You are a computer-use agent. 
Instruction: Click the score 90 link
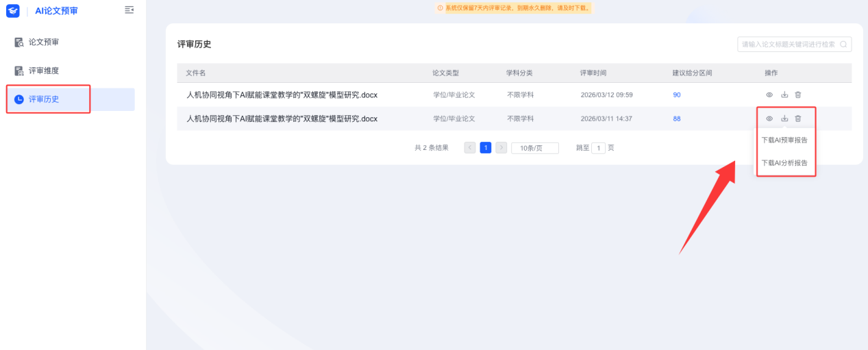[x=677, y=95]
